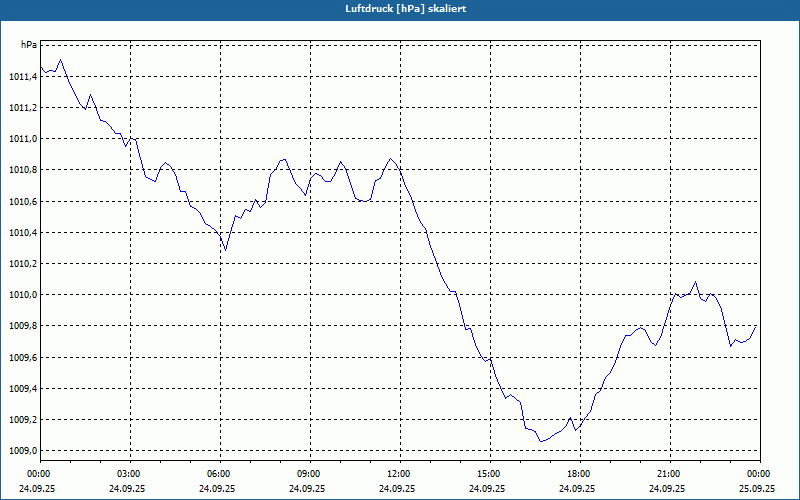Click the y-axis label 1010,0
This screenshot has height=500, width=800.
pyautogui.click(x=23, y=295)
